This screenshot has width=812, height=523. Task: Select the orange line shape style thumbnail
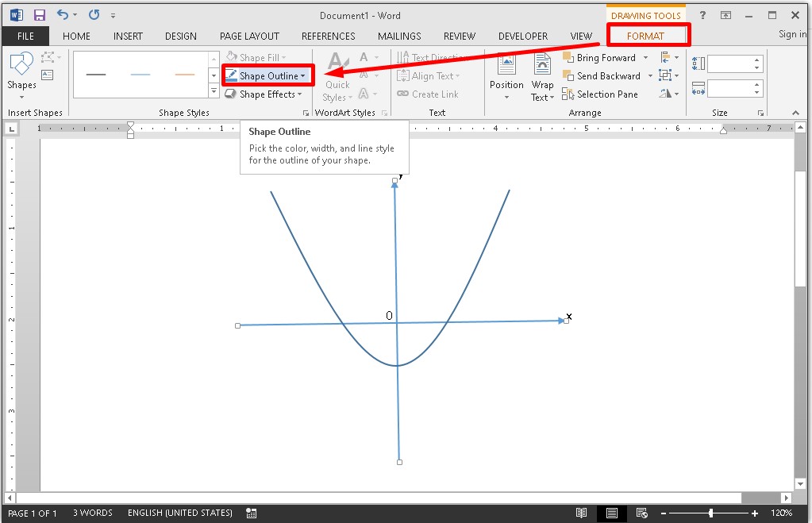coord(185,75)
